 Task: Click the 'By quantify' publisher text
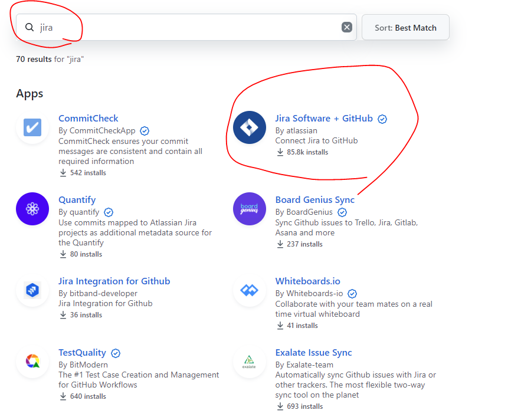click(x=78, y=212)
